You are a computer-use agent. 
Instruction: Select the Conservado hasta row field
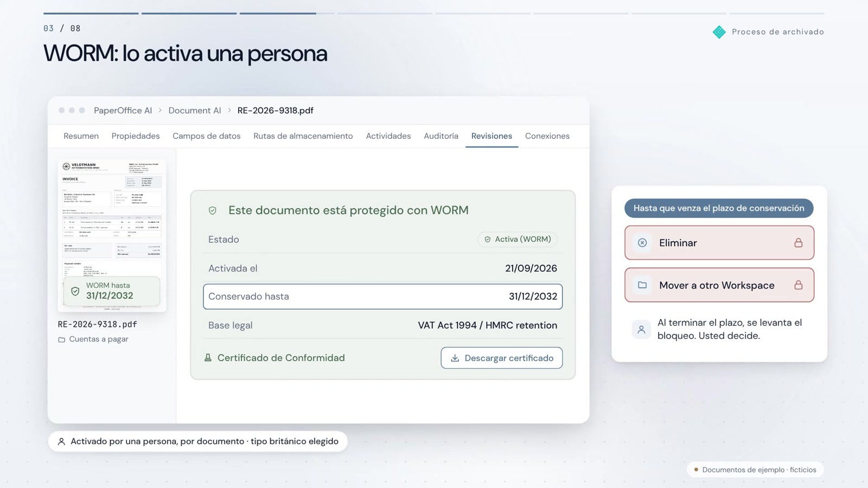point(383,297)
